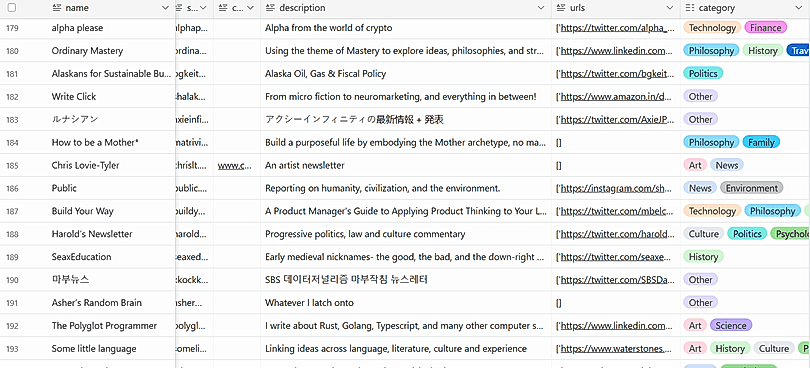Open the twitter.com/mbelc link

pyautogui.click(x=617, y=211)
